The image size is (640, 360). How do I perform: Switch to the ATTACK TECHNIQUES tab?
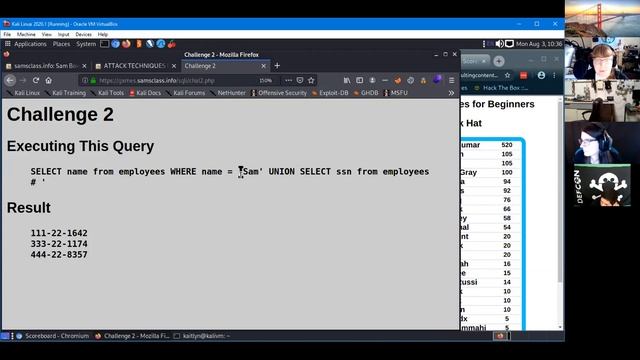[135, 66]
